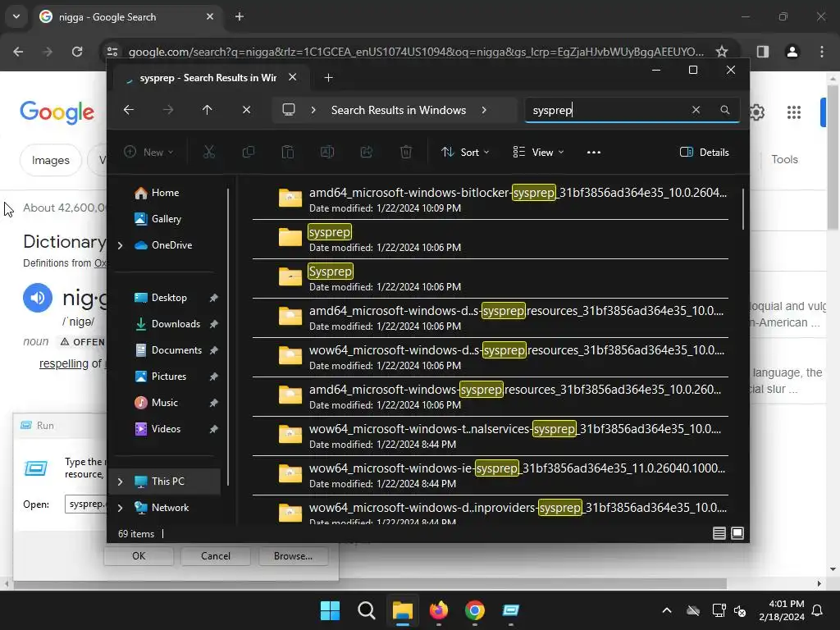Click chevron before Search Results in Windows breadcrumb
840x630 pixels.
(313, 110)
